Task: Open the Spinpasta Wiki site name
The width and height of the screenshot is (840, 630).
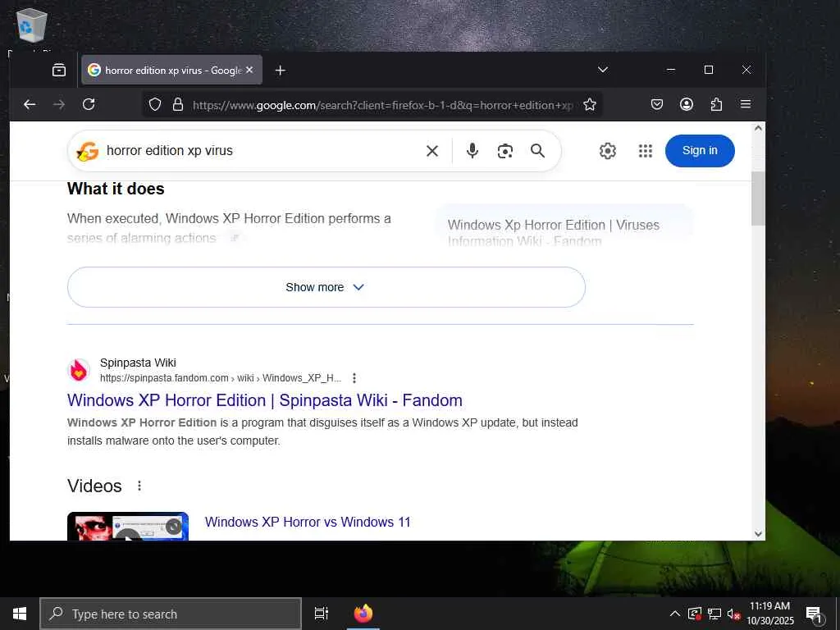Action: point(138,363)
